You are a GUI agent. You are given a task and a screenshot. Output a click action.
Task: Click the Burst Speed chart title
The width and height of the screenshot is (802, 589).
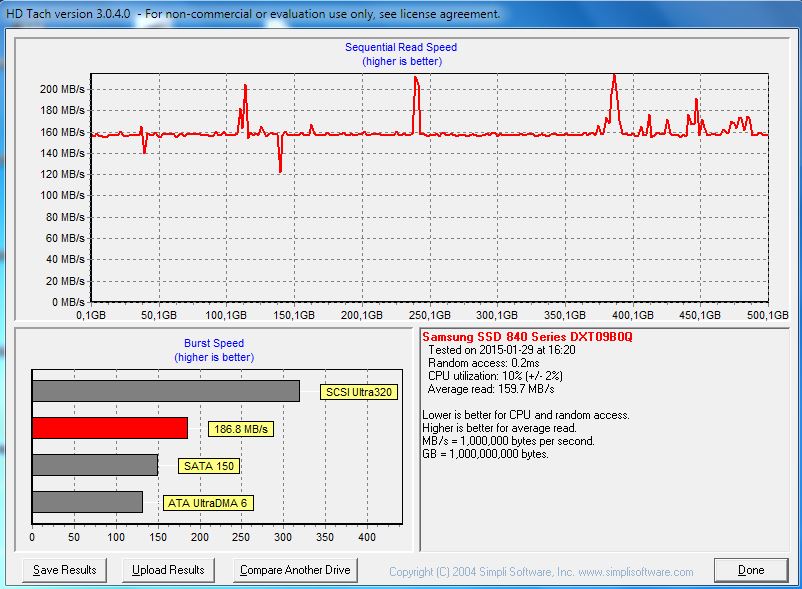[214, 343]
